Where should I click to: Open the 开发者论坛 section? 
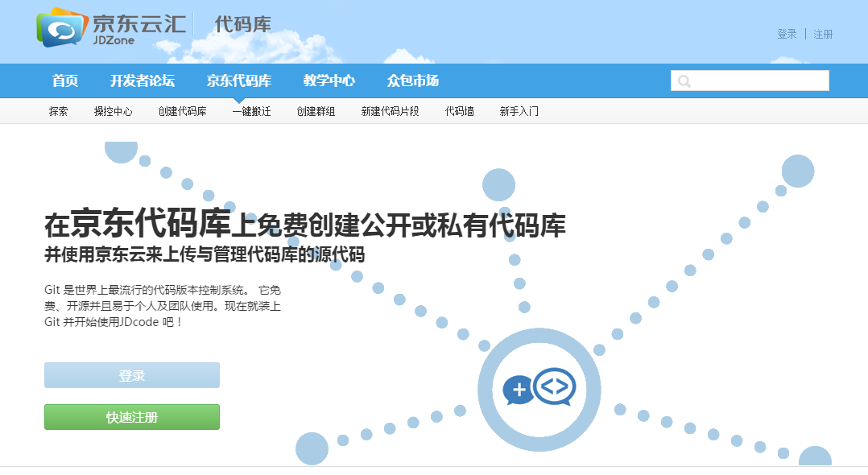pyautogui.click(x=142, y=81)
